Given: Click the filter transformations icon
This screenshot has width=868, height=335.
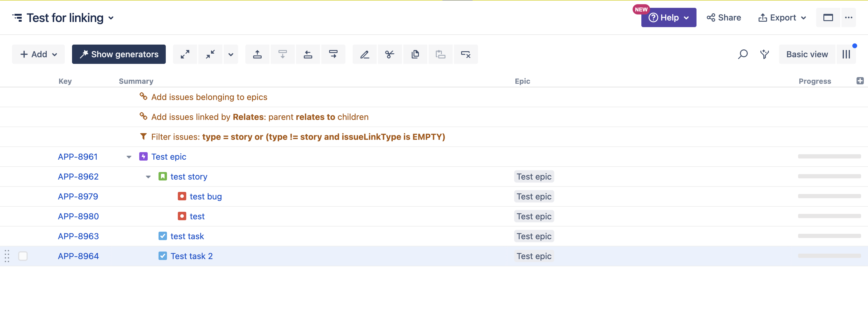Looking at the screenshot, I should pyautogui.click(x=765, y=54).
